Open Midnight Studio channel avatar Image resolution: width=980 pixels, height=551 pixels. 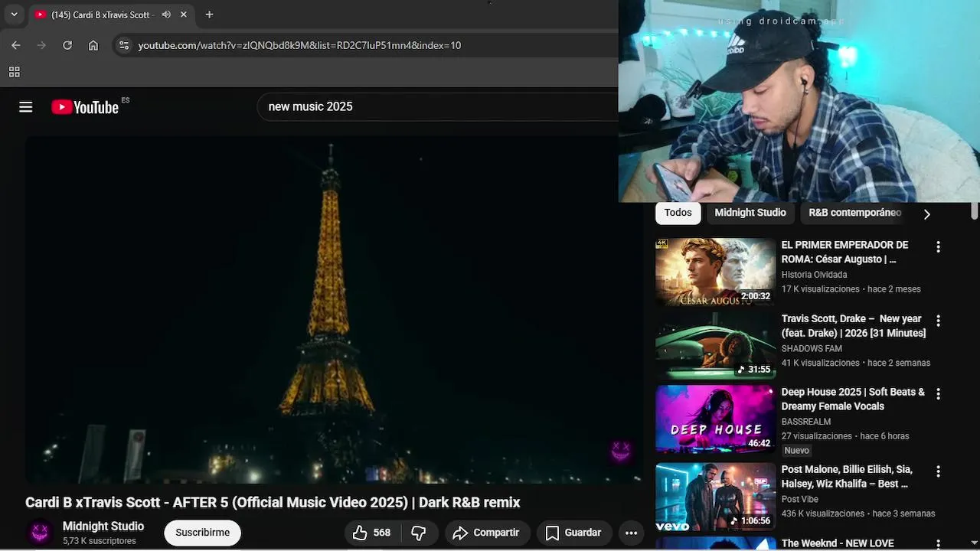click(x=40, y=533)
